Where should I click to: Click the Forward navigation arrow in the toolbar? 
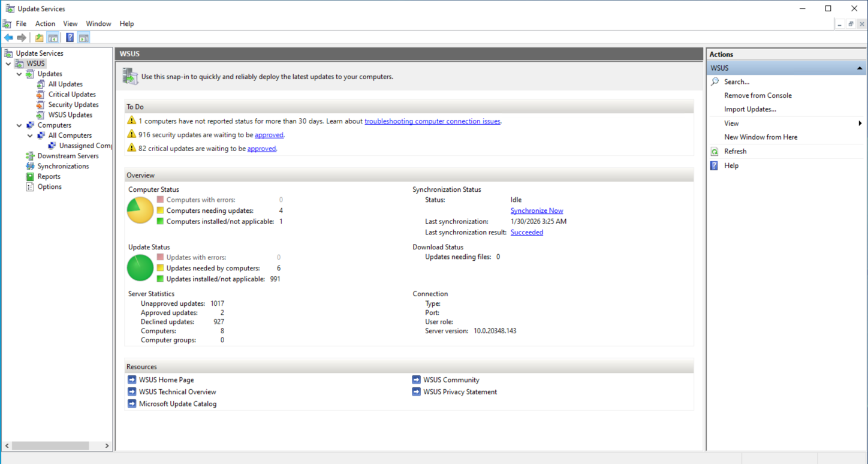(22, 37)
